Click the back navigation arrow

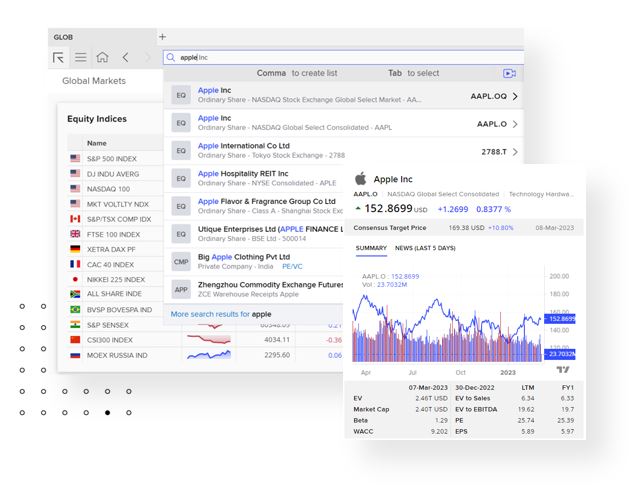[x=125, y=58]
